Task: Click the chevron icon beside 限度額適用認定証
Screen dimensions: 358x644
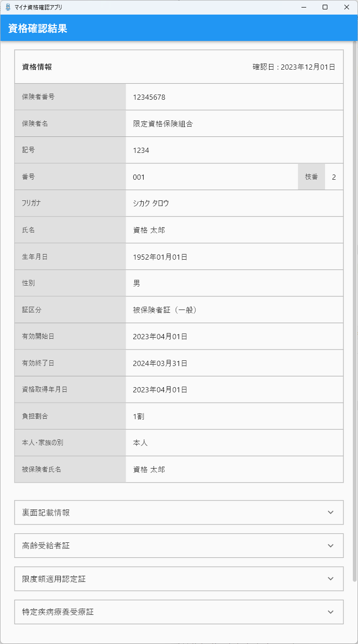Action: point(331,579)
